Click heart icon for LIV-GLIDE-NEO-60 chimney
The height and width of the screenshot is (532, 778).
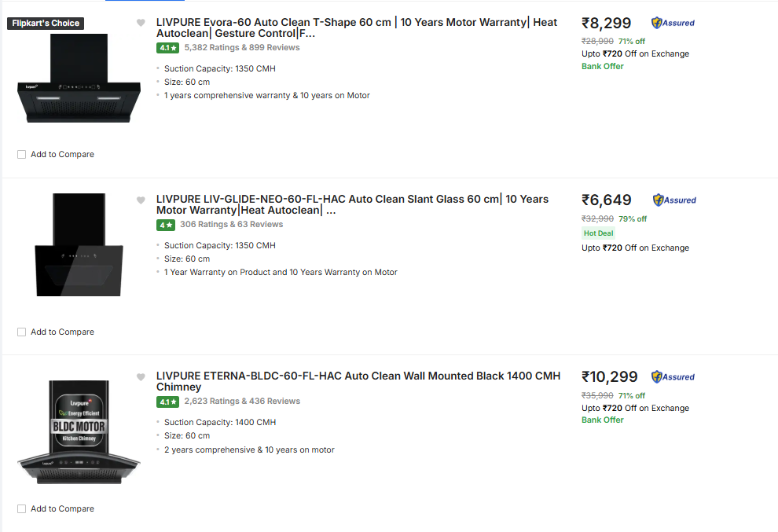point(141,200)
